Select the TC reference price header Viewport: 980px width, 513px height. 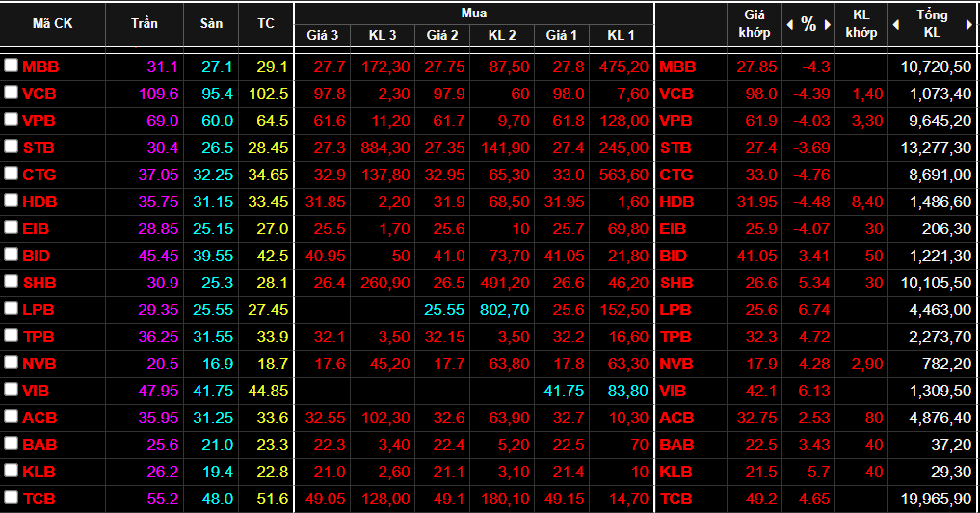pyautogui.click(x=265, y=24)
